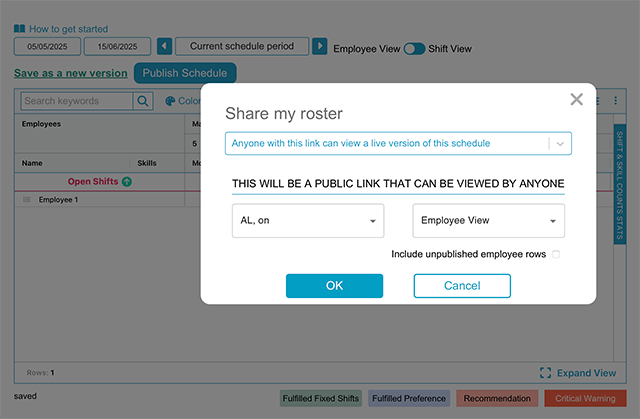The height and width of the screenshot is (419, 640).
Task: Open Shift & Skill Counts Stats side panel
Action: click(620, 184)
